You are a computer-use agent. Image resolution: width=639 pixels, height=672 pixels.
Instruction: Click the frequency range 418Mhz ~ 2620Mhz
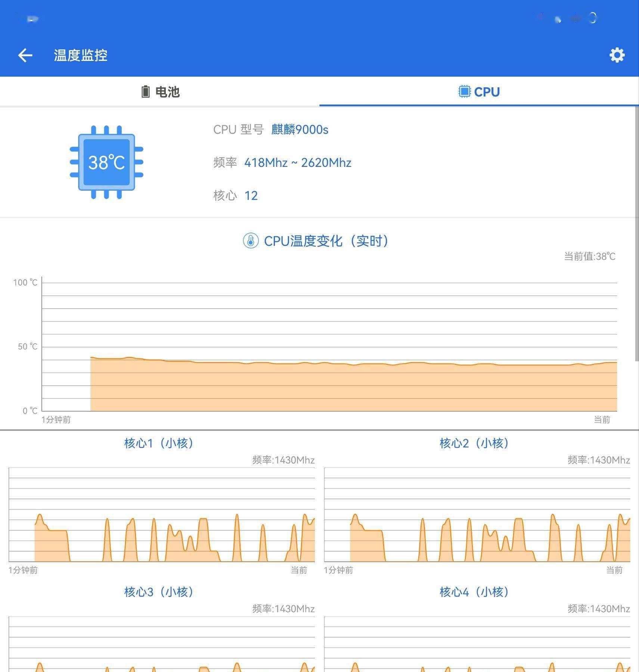click(x=297, y=163)
